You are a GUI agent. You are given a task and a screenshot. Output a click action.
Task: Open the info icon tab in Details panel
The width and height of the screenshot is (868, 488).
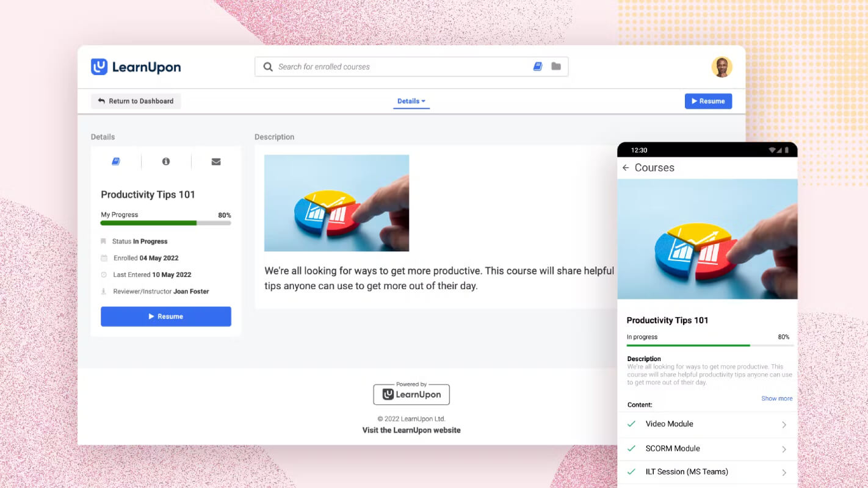point(166,162)
